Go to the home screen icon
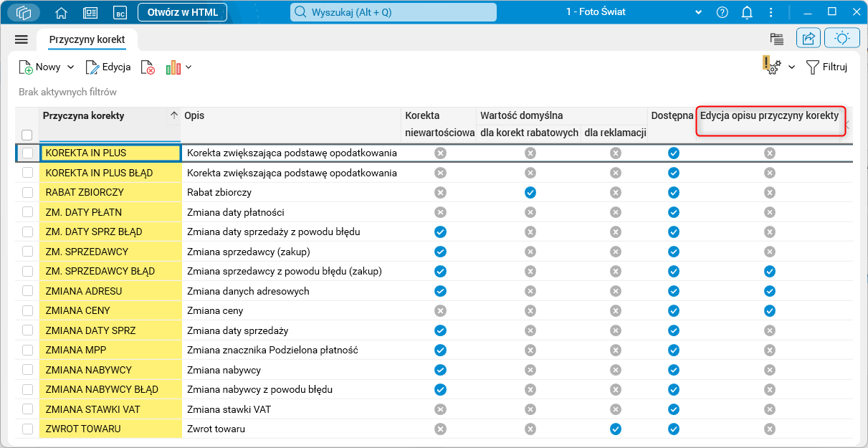This screenshot has height=448, width=868. coord(61,12)
